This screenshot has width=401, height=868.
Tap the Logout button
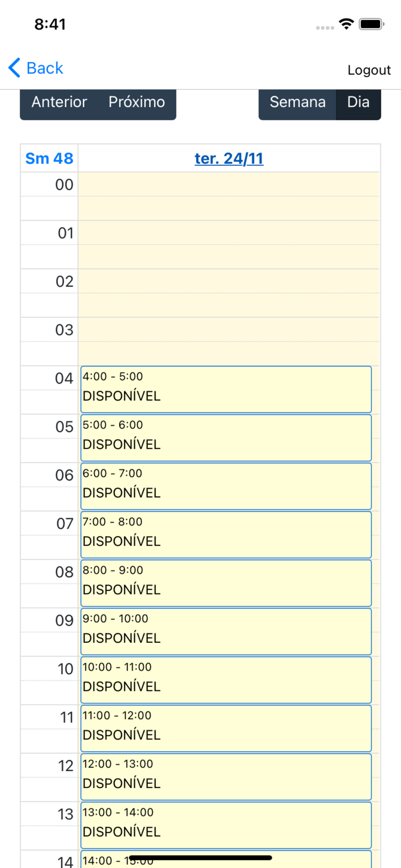pyautogui.click(x=368, y=70)
